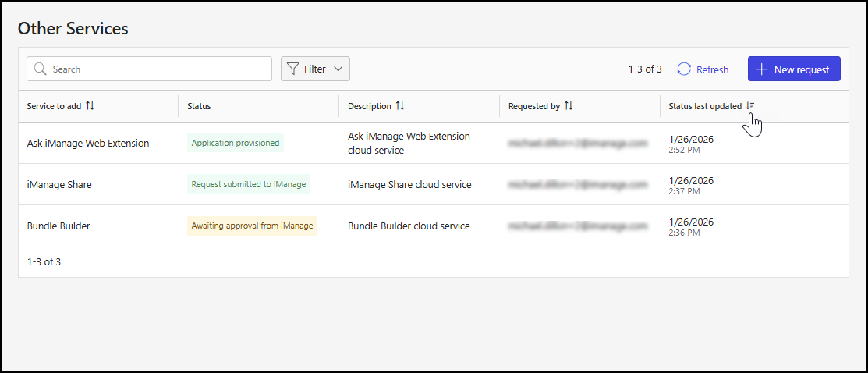This screenshot has width=868, height=373.
Task: Click the funnel Filter icon
Action: point(292,69)
